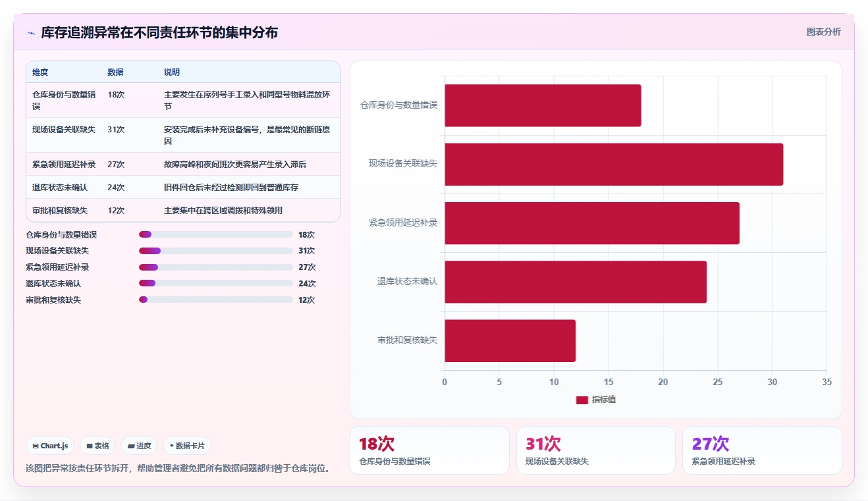
Task: Click the 仓库身份与数量错误 cell in the table
Action: pyautogui.click(x=65, y=100)
